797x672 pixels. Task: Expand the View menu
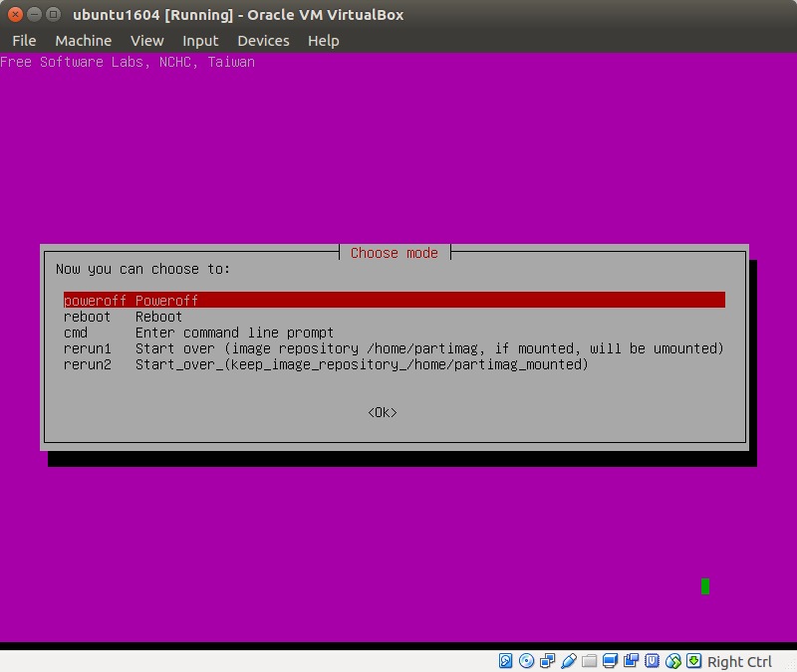coord(146,41)
